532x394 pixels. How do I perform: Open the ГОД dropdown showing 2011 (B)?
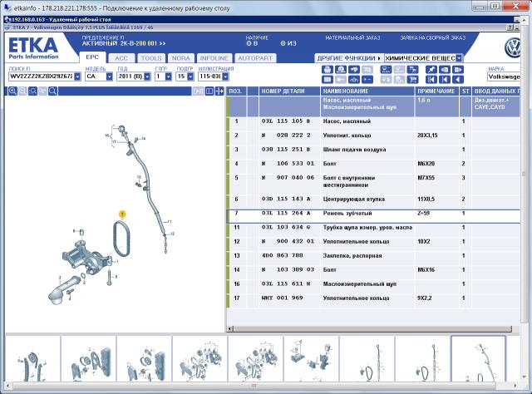pos(147,76)
